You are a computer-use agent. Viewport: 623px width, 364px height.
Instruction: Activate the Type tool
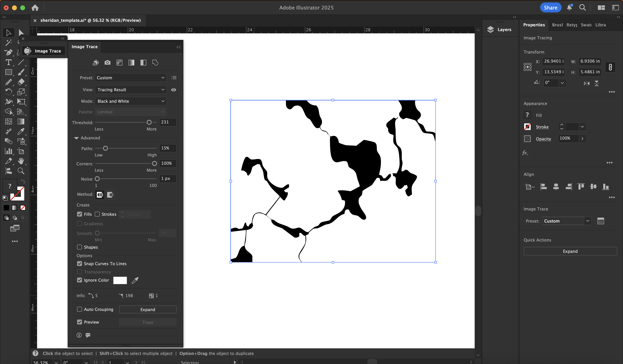9,62
